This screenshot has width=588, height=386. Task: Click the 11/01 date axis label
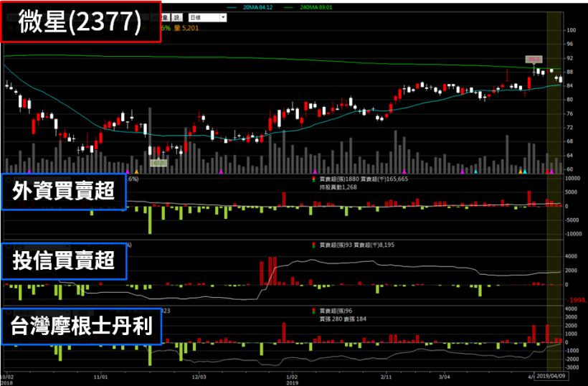pos(101,376)
